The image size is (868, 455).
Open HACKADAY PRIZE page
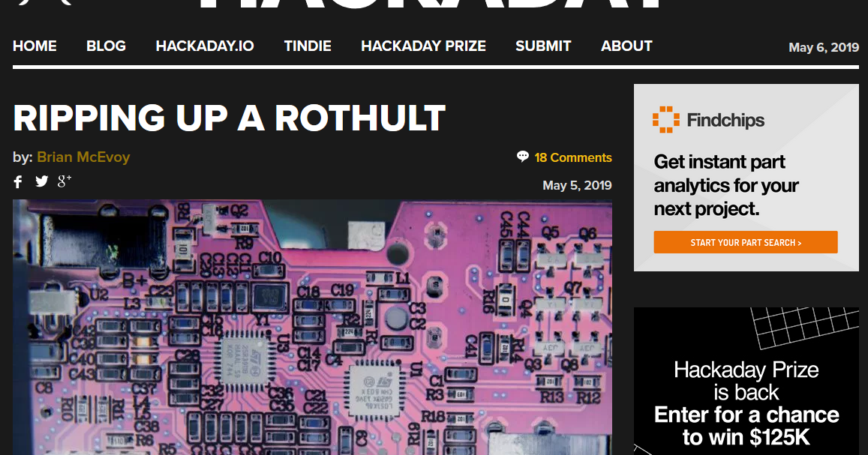(x=423, y=46)
